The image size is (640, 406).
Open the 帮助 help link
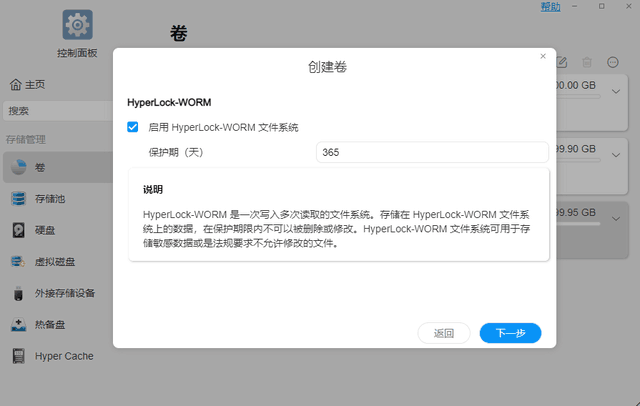550,7
